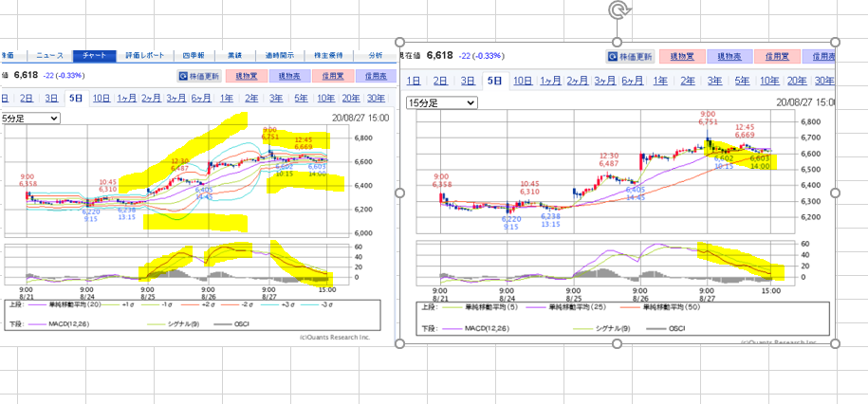The image size is (868, 404).
Task: Click the refresh icon in the left chart's 株価更新 button
Action: 185,76
